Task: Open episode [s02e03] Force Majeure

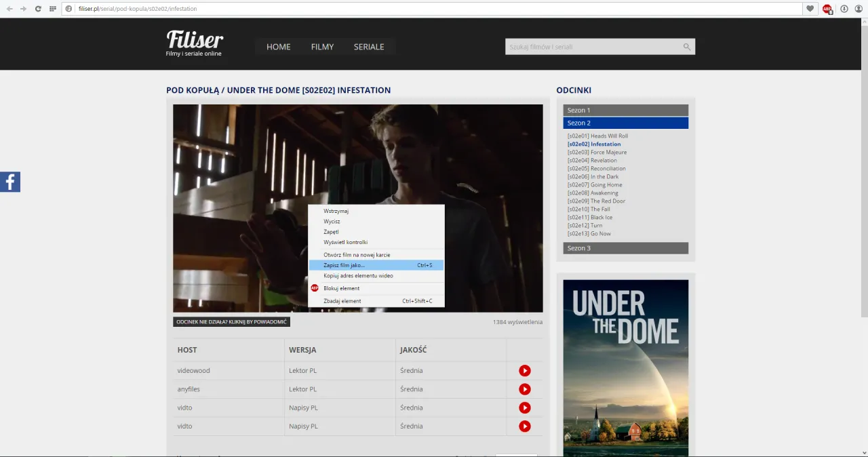Action: click(x=597, y=153)
